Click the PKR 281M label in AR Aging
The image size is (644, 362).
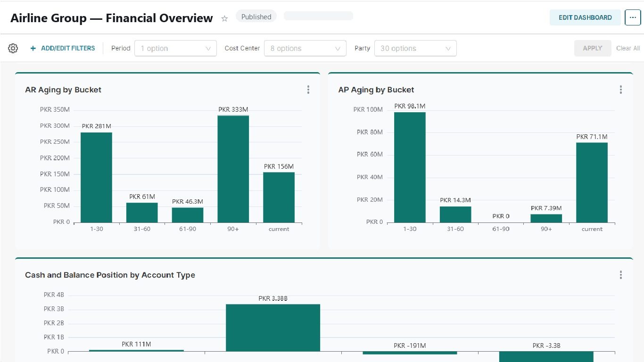96,126
